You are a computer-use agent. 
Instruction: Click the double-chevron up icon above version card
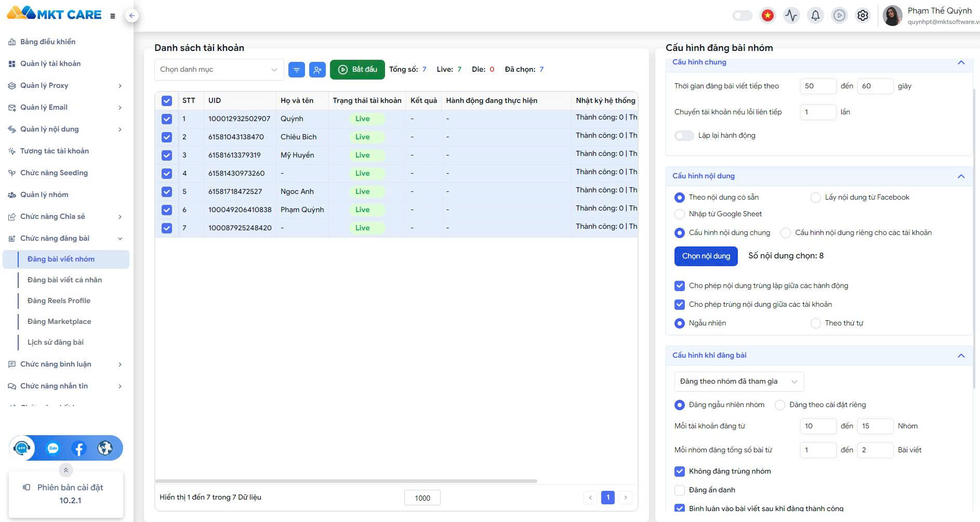pos(66,471)
